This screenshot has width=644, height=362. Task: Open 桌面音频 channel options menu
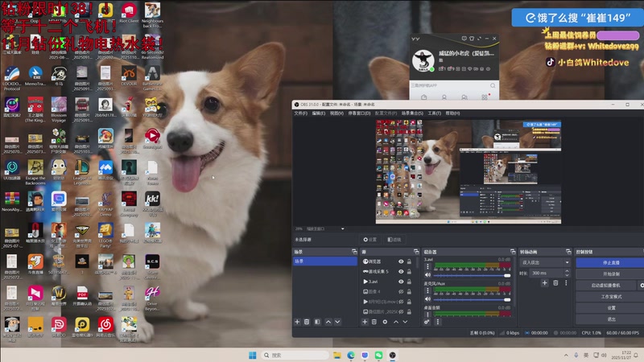(x=427, y=315)
